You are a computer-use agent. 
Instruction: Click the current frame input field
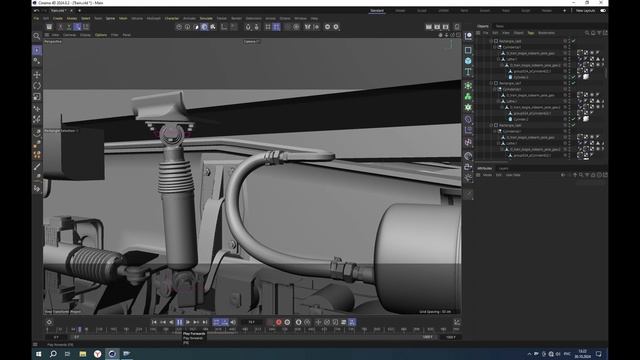tap(252, 322)
